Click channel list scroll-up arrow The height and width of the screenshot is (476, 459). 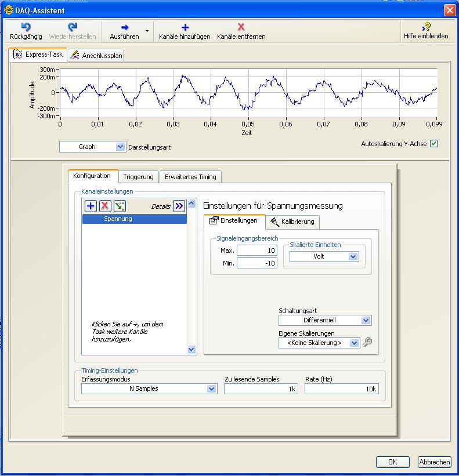191,204
